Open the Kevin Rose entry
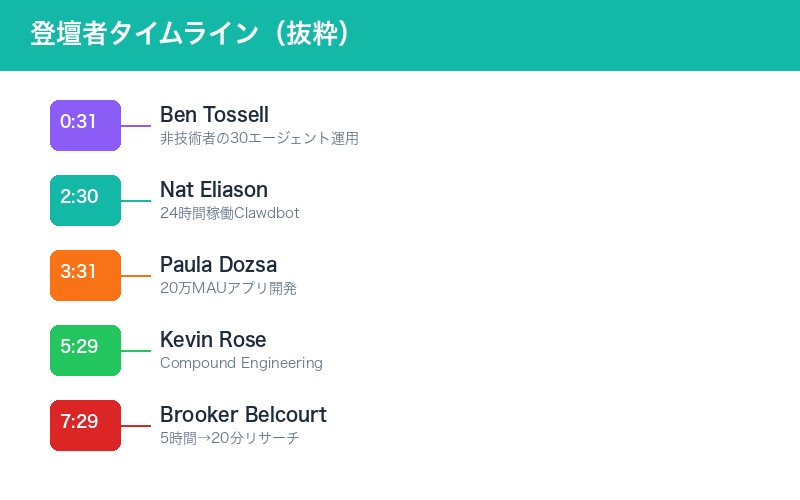The height and width of the screenshot is (500, 800). click(x=213, y=340)
